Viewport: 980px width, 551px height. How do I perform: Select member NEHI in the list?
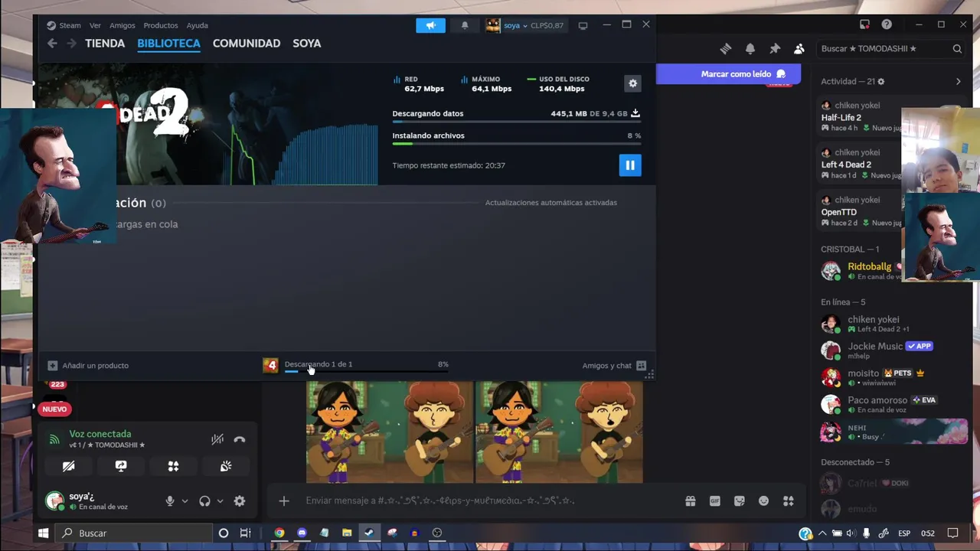tap(892, 432)
